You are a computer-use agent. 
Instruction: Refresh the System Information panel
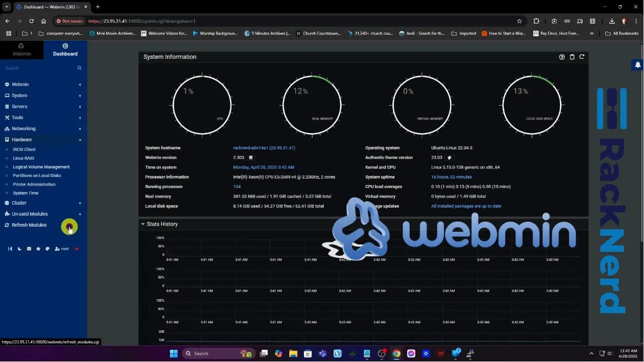[x=582, y=57]
